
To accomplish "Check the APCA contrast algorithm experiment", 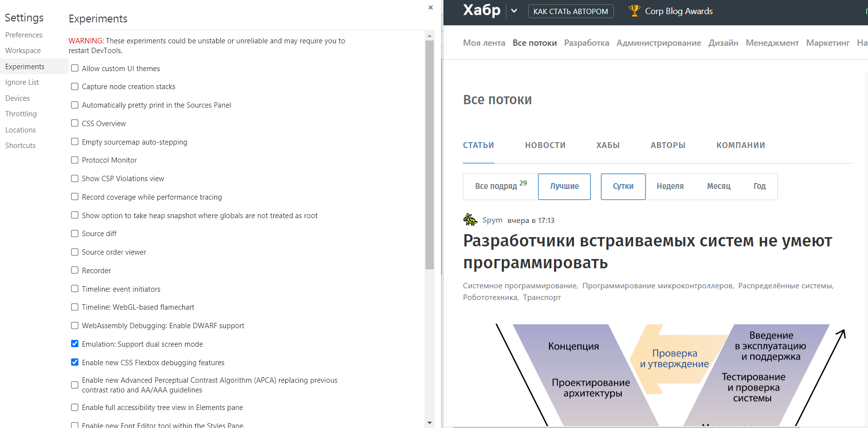I will coord(74,385).
